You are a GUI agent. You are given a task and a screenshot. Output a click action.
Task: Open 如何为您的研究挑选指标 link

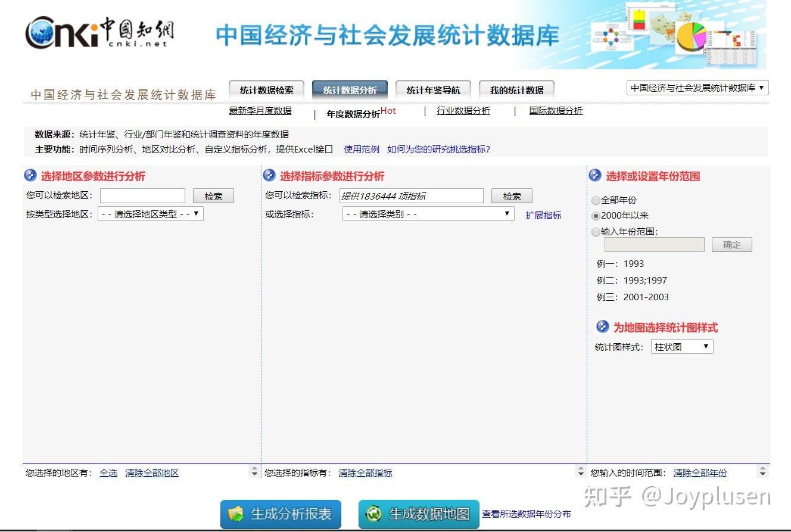(438, 150)
